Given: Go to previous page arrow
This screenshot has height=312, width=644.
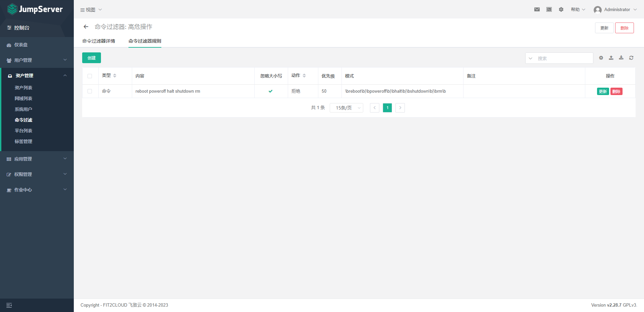Looking at the screenshot, I should pyautogui.click(x=375, y=108).
